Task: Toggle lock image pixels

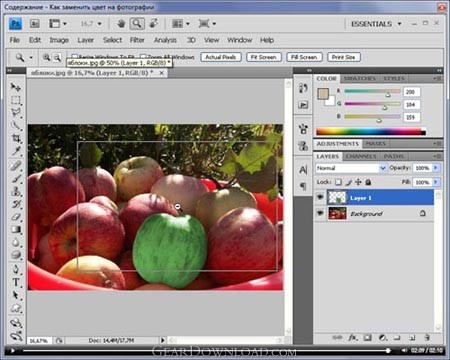Action: tap(348, 182)
